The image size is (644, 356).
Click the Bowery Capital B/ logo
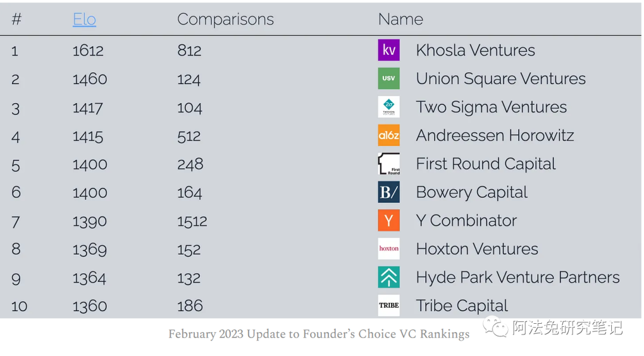tap(389, 192)
